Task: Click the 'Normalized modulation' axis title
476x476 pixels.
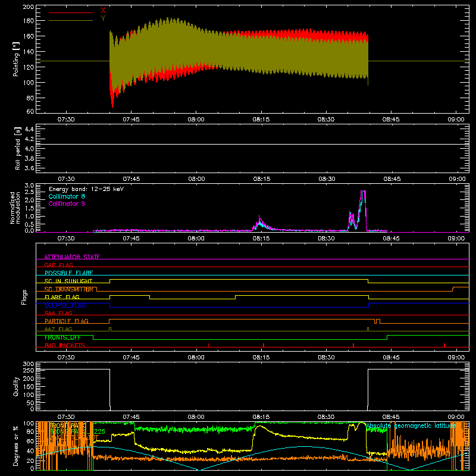Action: (15, 208)
